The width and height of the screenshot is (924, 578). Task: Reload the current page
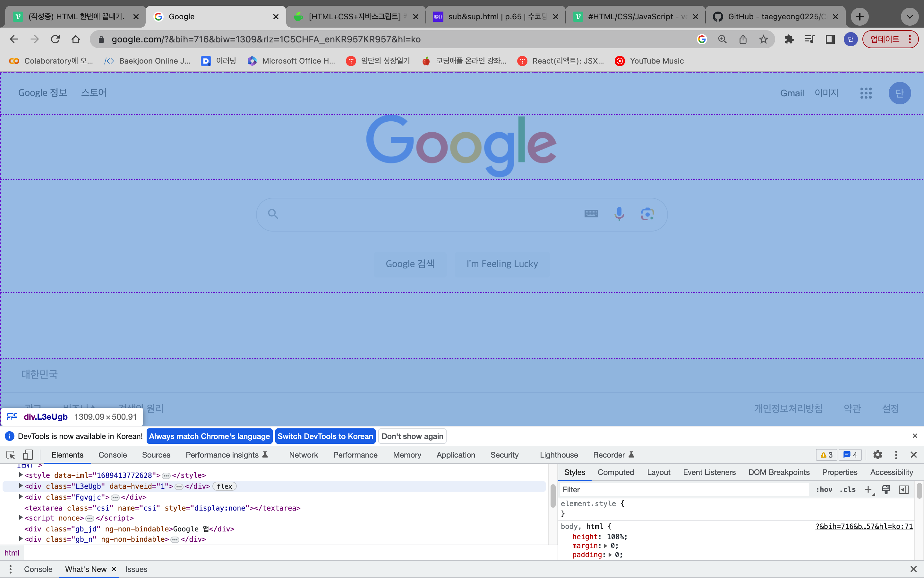pyautogui.click(x=56, y=39)
